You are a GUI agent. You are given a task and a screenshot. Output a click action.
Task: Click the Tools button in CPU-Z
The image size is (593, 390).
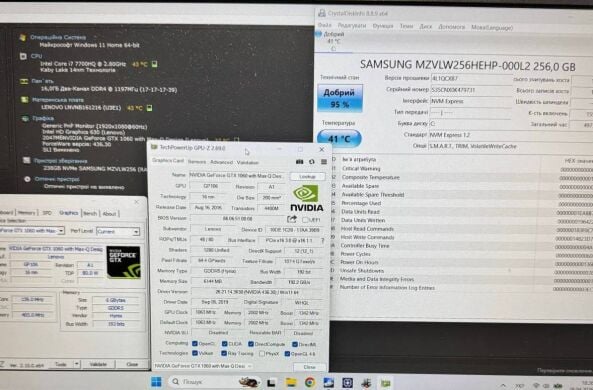tap(61, 364)
